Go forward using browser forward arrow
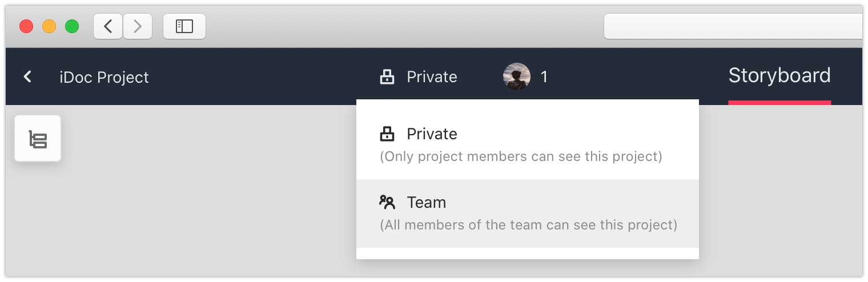This screenshot has width=868, height=282. (137, 26)
